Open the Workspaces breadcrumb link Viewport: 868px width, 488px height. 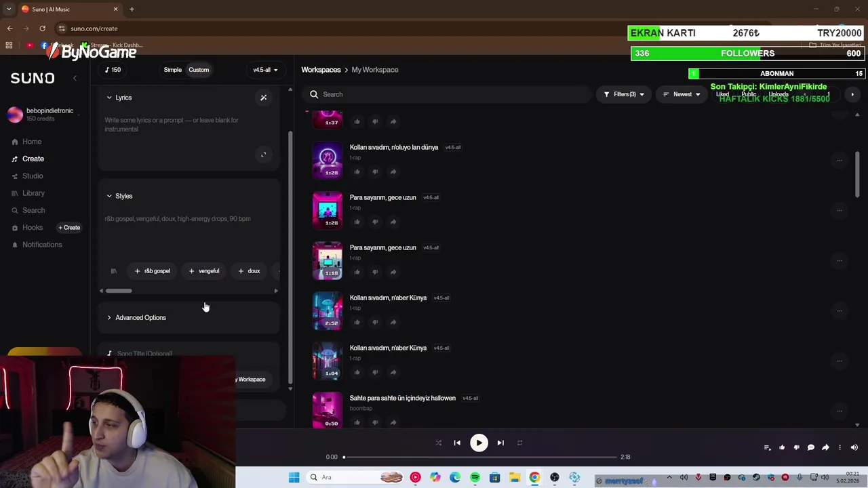[321, 70]
